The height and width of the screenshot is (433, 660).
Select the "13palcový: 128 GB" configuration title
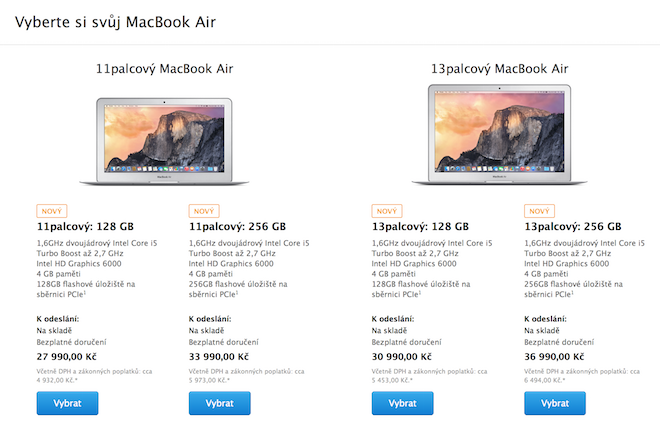point(419,227)
